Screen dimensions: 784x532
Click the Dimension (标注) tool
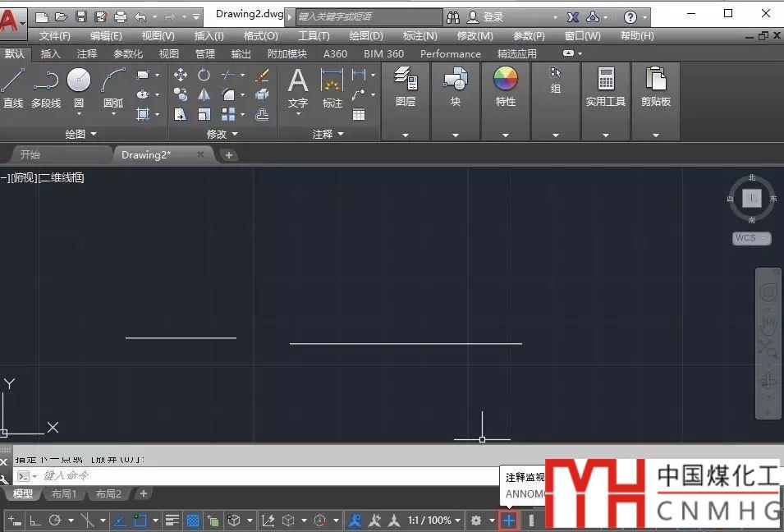click(x=332, y=87)
